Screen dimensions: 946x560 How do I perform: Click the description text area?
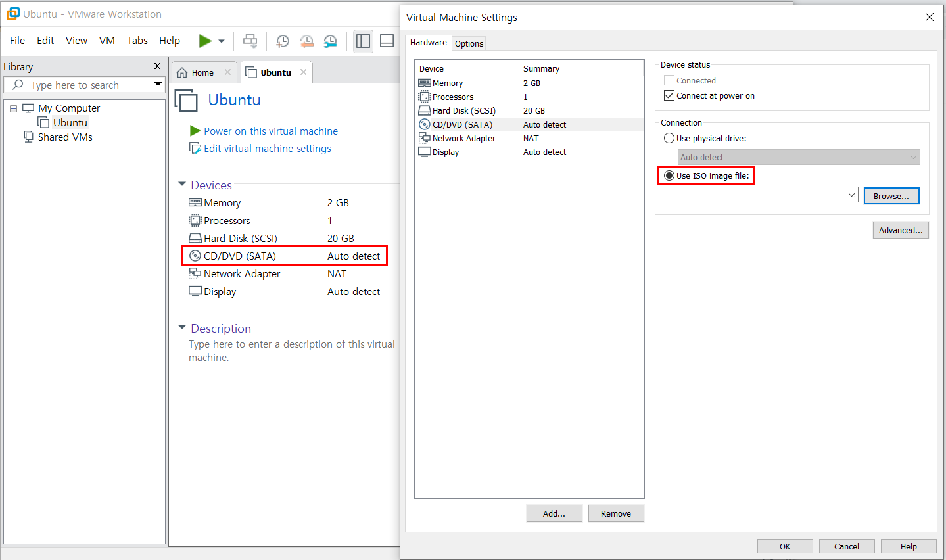pos(292,351)
